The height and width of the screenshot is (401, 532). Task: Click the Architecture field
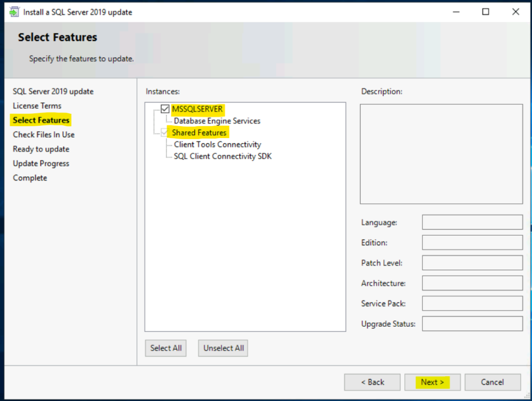click(x=472, y=283)
